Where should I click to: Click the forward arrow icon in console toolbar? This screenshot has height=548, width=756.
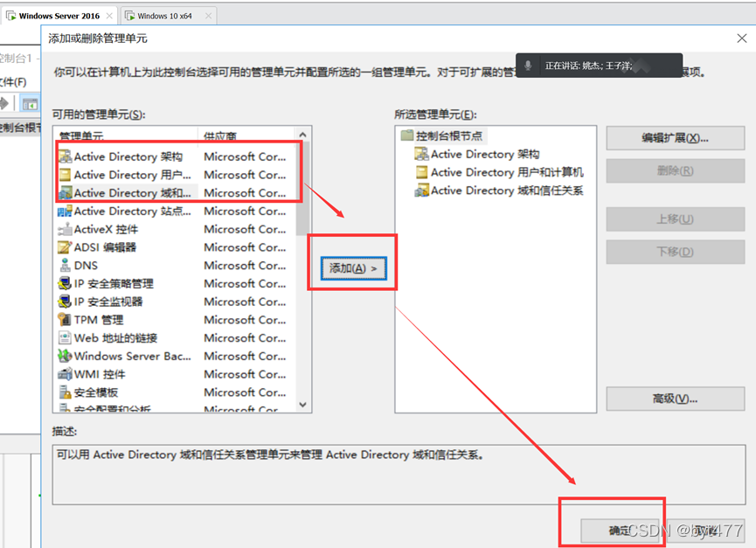point(3,103)
